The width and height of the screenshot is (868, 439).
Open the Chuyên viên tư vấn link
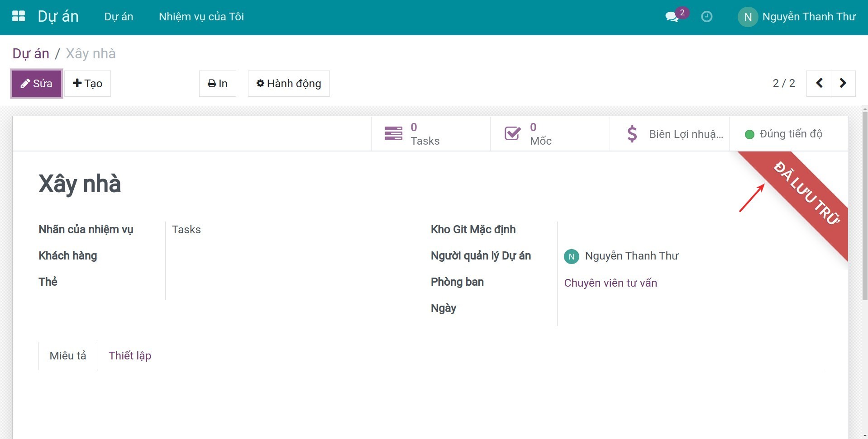click(x=610, y=283)
